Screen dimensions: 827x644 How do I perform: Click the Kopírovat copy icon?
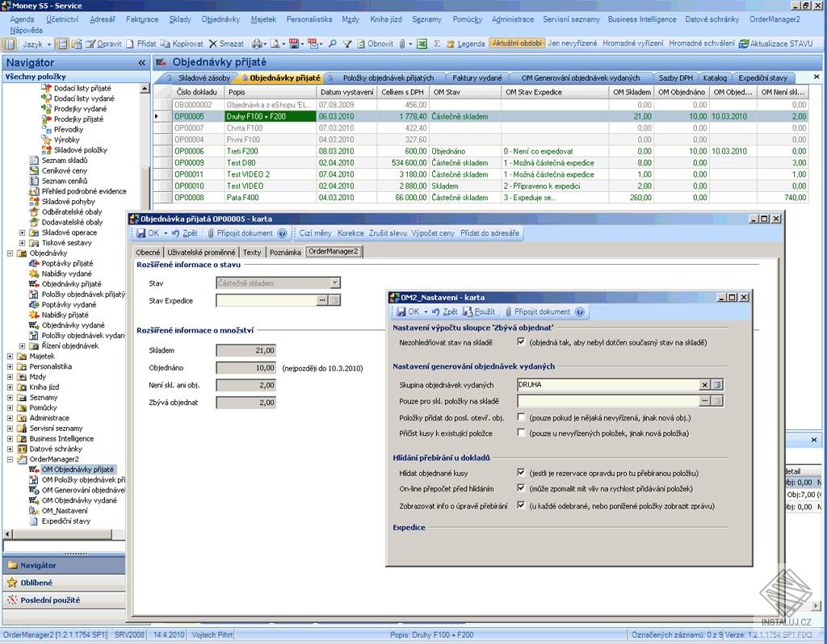[x=165, y=44]
